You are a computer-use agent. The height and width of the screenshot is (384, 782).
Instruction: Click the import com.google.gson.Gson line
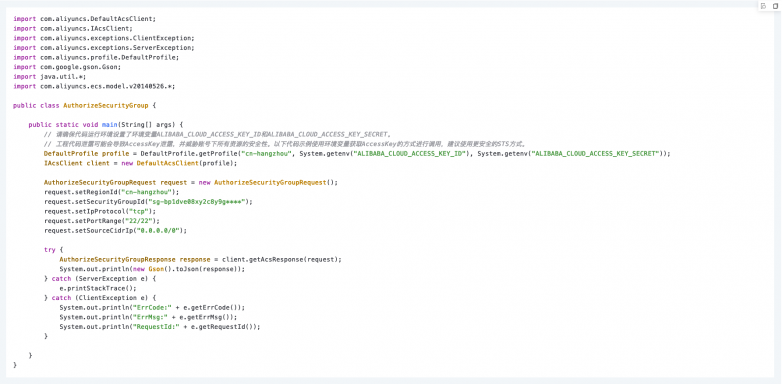(67, 67)
